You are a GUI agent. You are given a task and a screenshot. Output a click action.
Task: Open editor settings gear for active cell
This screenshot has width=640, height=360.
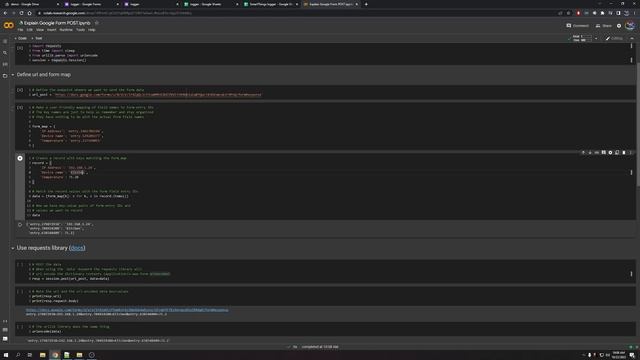click(x=610, y=152)
